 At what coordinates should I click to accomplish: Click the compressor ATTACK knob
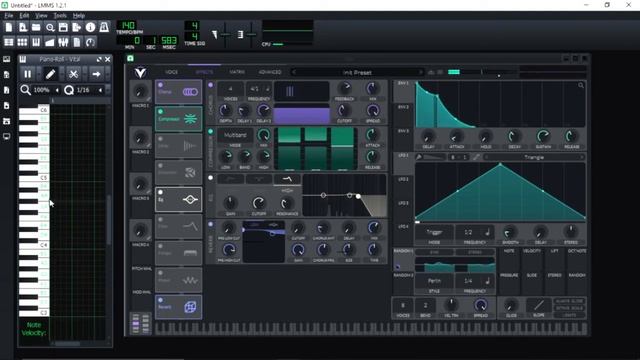tap(372, 135)
